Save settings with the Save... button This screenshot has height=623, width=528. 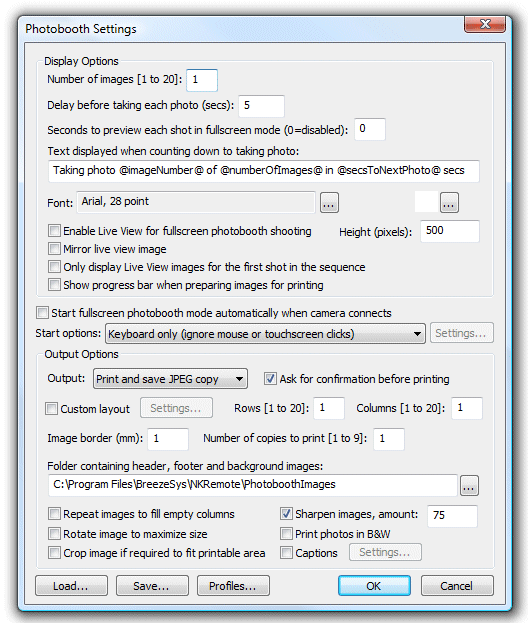point(152,586)
